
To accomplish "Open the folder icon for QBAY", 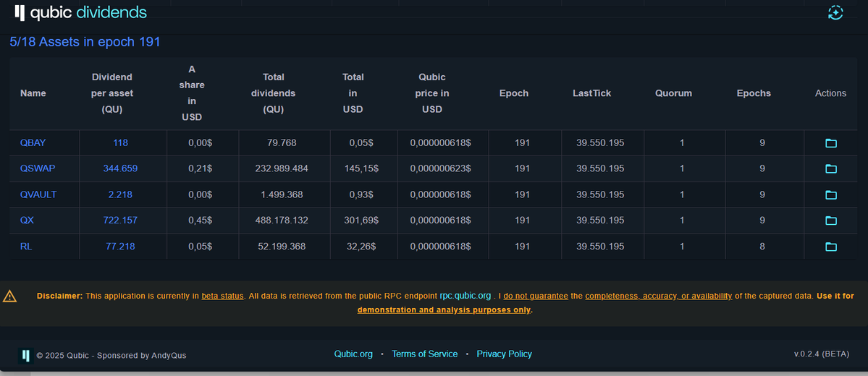I will pyautogui.click(x=831, y=143).
